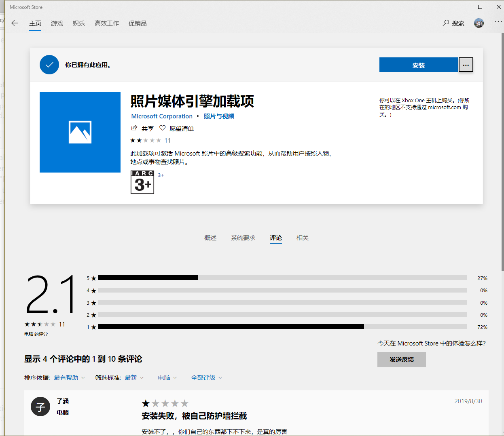This screenshot has width=504, height=436.
Task: Select the 评论 section tab
Action: pos(276,238)
